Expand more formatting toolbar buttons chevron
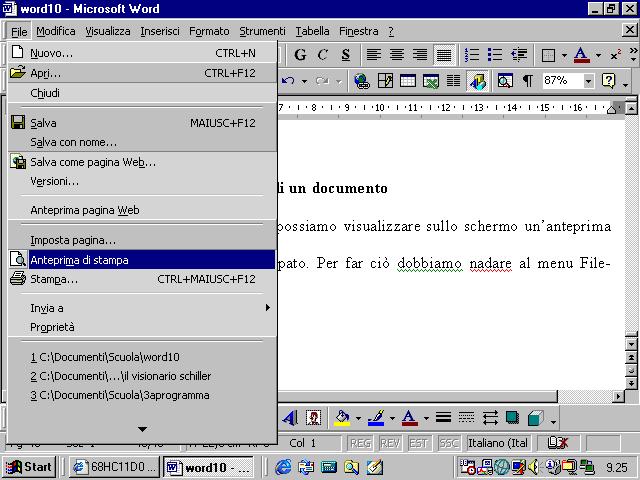This screenshot has width=640, height=480. 633,54
